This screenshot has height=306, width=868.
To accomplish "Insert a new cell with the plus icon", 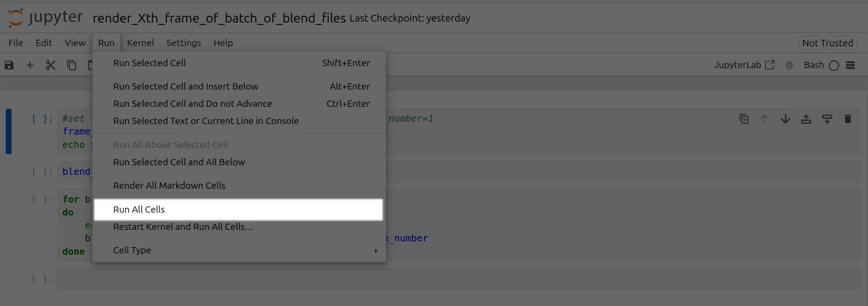I will 30,65.
